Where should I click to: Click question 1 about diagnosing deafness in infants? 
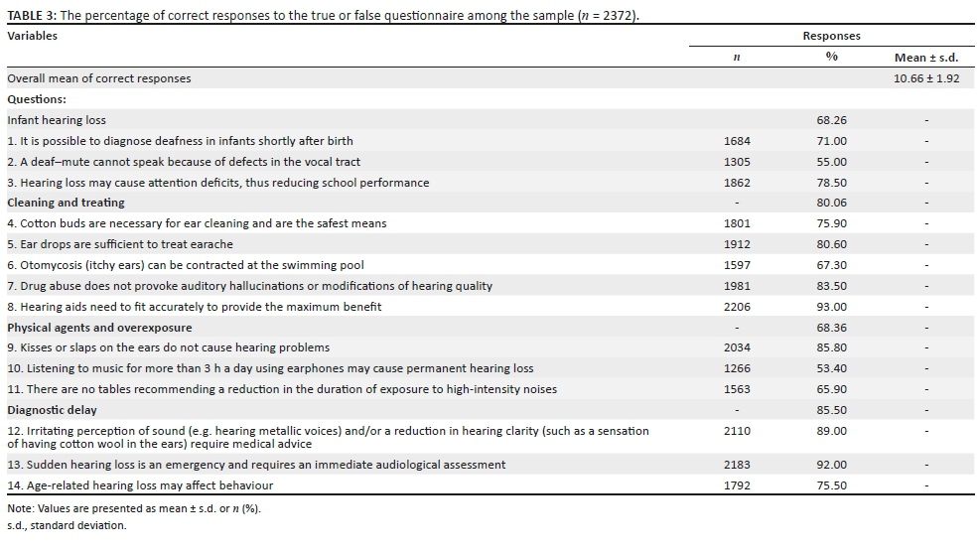coord(180,141)
